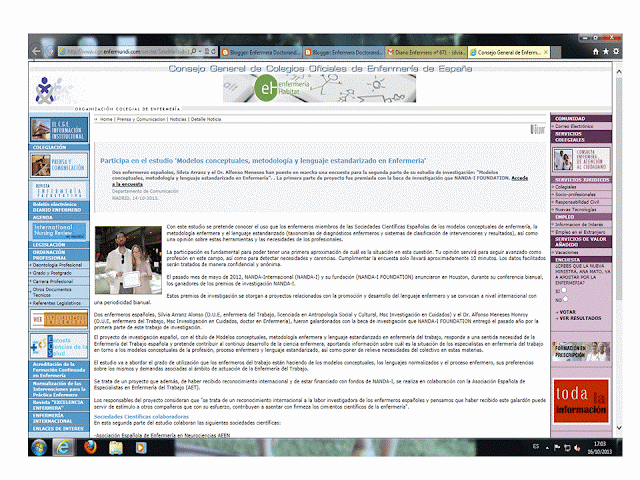640x480 pixels.
Task: Open Colegiales legal services link
Action: coord(566,187)
